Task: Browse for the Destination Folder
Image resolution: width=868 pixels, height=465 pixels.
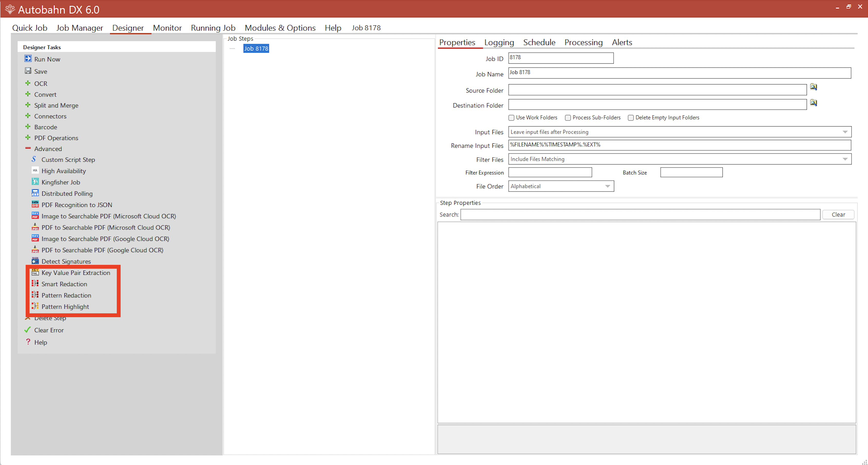Action: [813, 103]
